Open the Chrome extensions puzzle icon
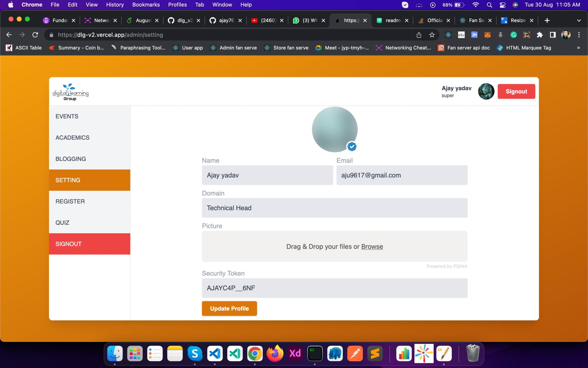This screenshot has height=368, width=588. tap(540, 35)
